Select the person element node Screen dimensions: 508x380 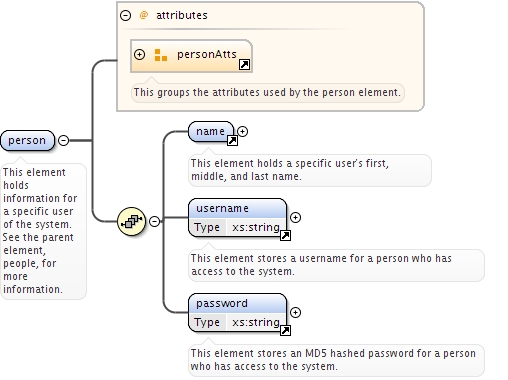coord(27,140)
